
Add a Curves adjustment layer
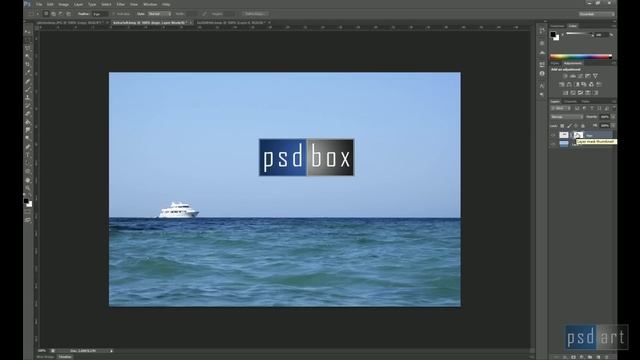click(580, 76)
